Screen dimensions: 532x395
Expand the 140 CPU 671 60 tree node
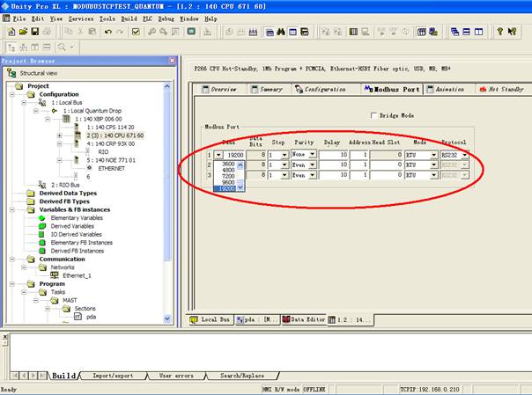coord(59,135)
